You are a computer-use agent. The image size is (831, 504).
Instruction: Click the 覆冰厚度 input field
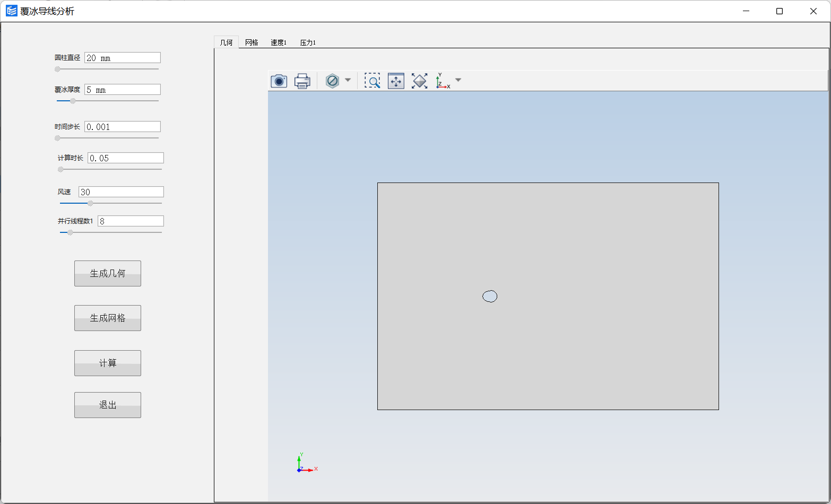123,90
